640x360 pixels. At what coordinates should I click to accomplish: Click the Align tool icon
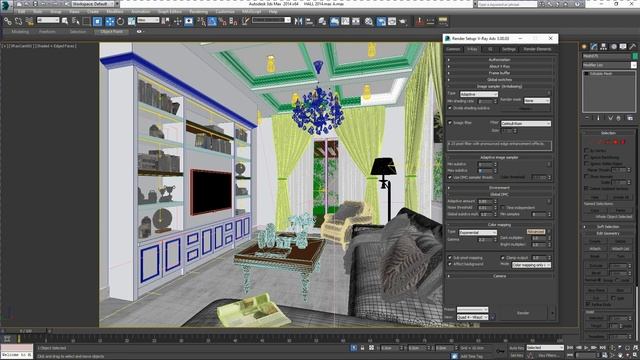pos(309,21)
